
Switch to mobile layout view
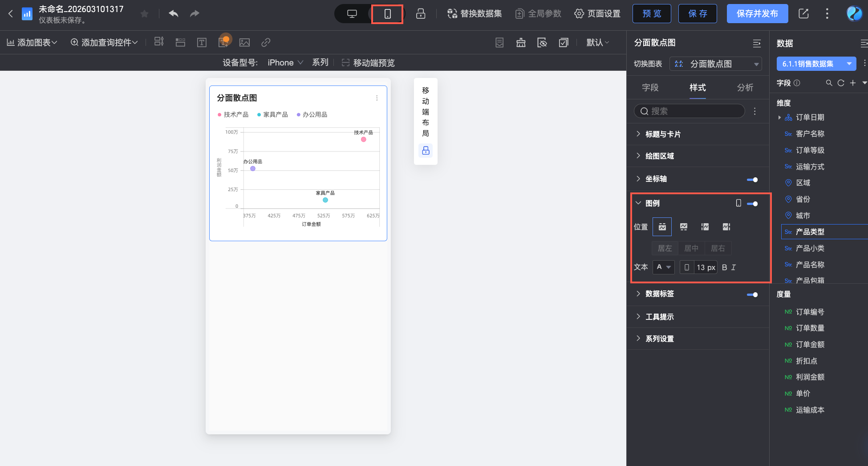click(388, 14)
